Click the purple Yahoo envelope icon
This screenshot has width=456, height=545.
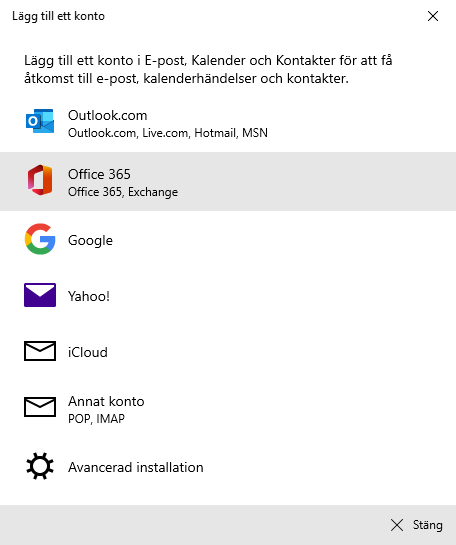click(40, 295)
